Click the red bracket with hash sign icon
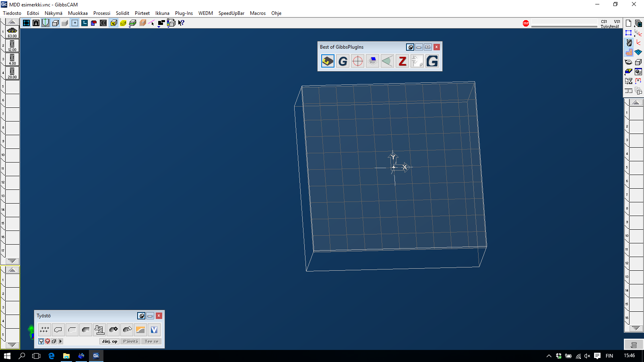This screenshot has height=362, width=644. click(x=638, y=81)
